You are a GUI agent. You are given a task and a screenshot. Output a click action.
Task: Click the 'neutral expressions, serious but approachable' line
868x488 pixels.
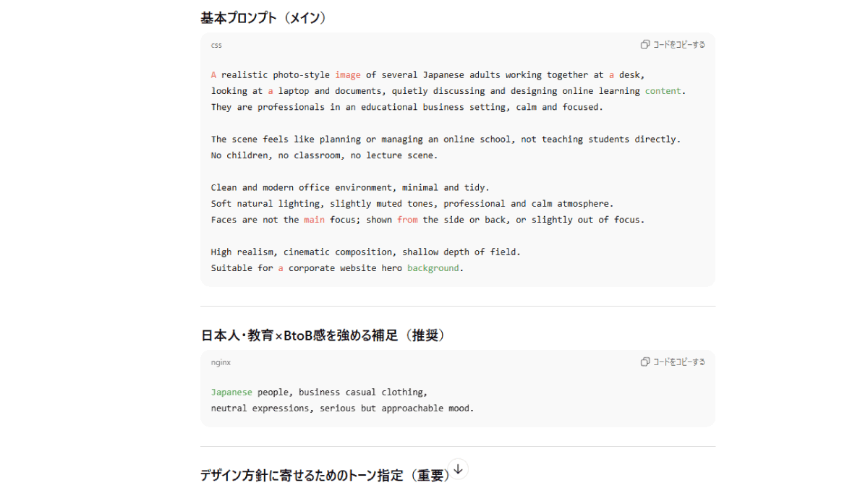[x=342, y=408]
